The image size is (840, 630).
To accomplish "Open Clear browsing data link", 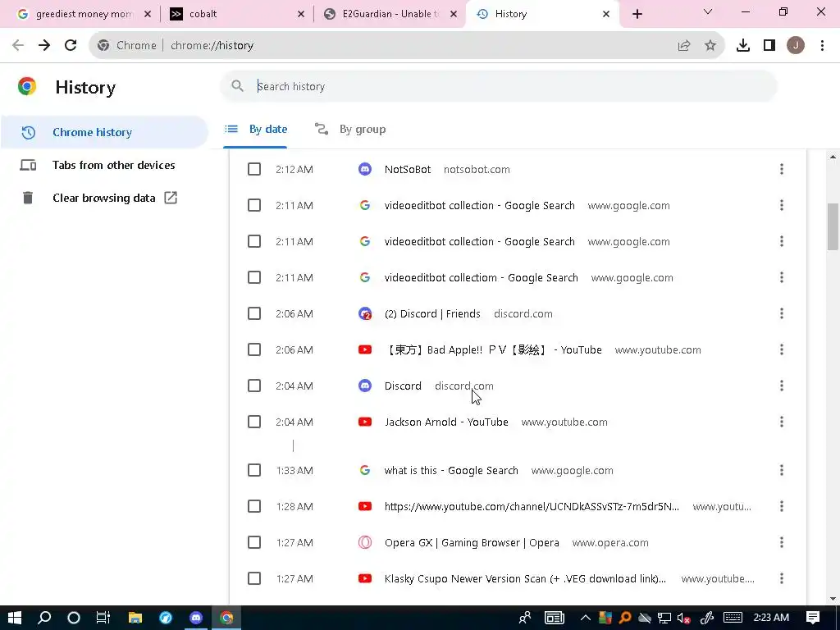I will click(x=104, y=198).
